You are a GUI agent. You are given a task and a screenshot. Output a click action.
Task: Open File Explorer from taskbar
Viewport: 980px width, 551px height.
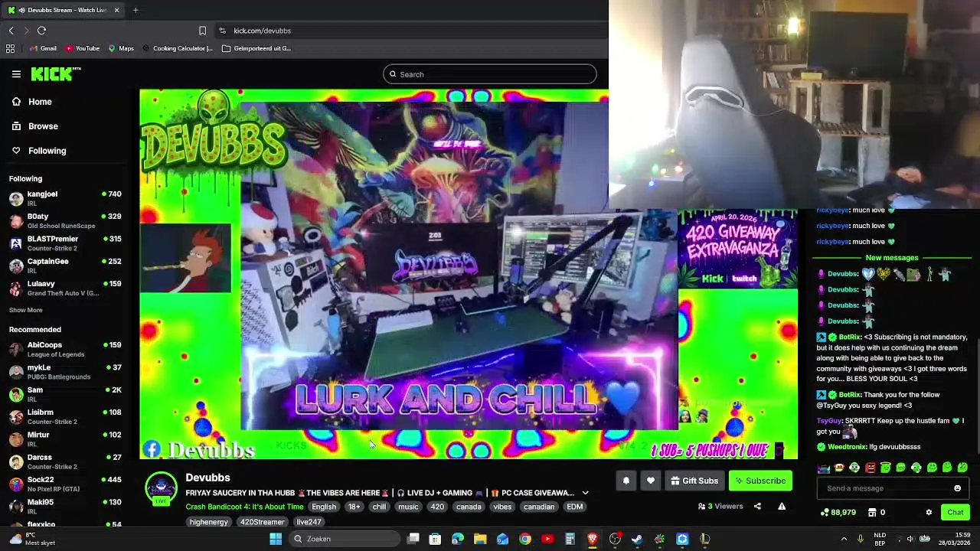coord(480,539)
